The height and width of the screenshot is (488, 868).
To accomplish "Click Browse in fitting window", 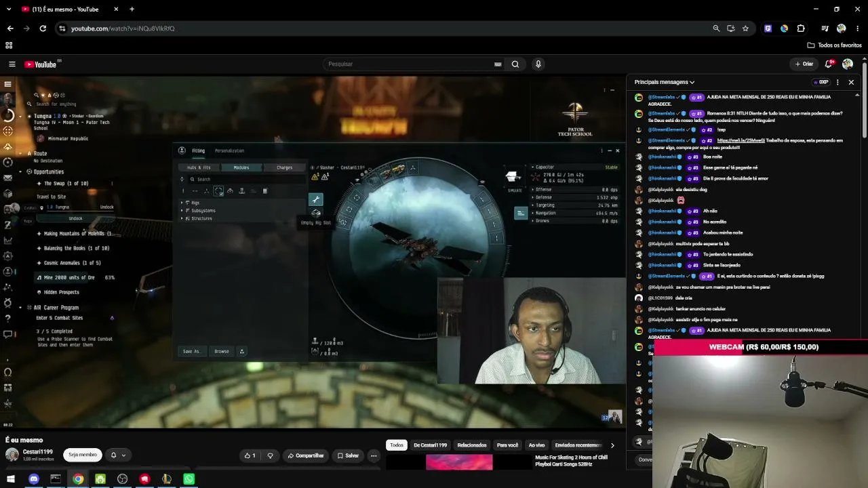I will pos(222,351).
